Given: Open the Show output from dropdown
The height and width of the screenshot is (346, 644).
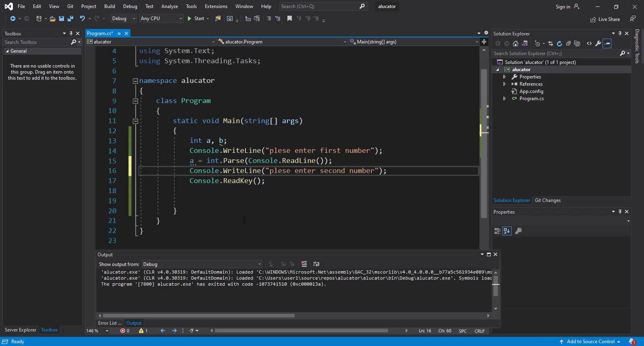Looking at the screenshot, I should coord(202,264).
